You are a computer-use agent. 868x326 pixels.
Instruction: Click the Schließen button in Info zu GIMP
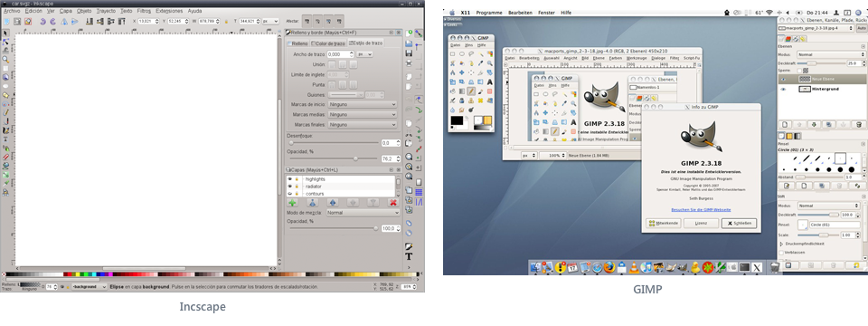(739, 223)
